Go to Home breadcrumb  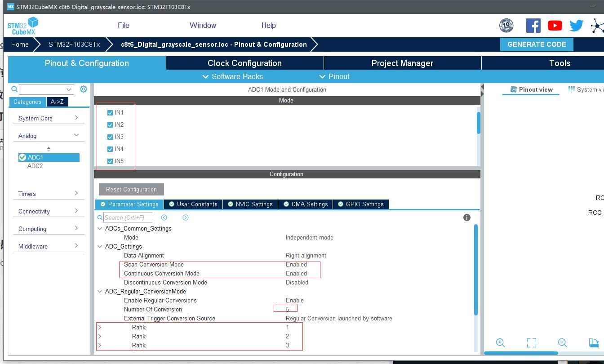point(20,44)
